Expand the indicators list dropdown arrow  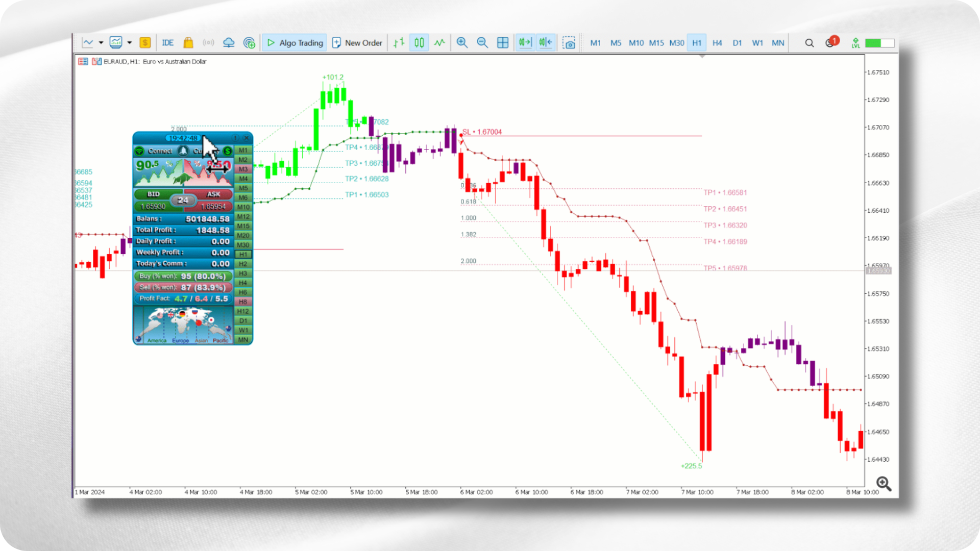pos(130,43)
